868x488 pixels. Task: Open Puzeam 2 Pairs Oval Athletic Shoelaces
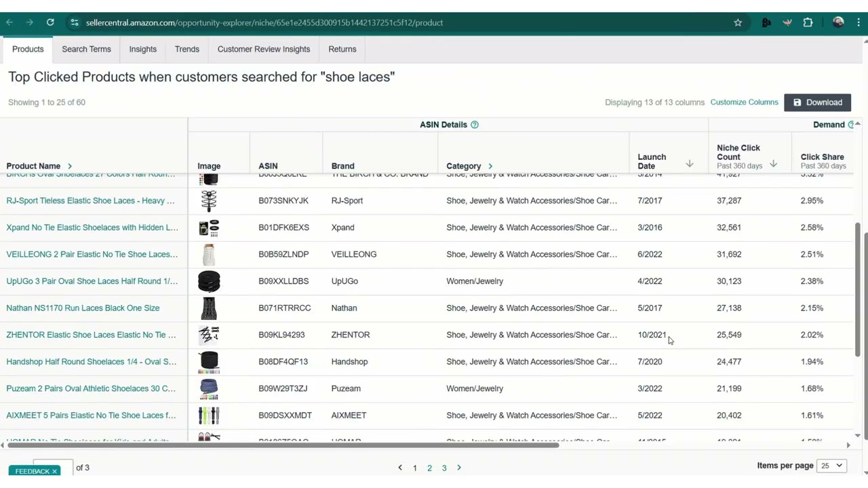coord(91,388)
